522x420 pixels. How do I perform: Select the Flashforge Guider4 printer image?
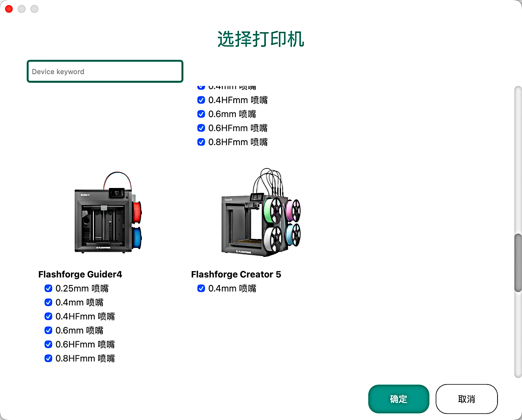coord(108,213)
